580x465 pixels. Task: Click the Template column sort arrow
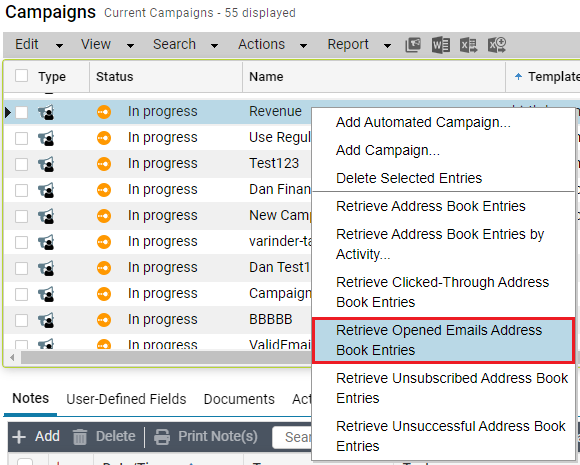[519, 77]
